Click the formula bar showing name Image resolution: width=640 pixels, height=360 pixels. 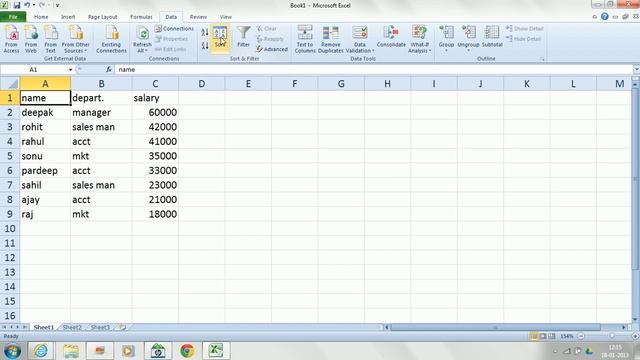(x=373, y=70)
